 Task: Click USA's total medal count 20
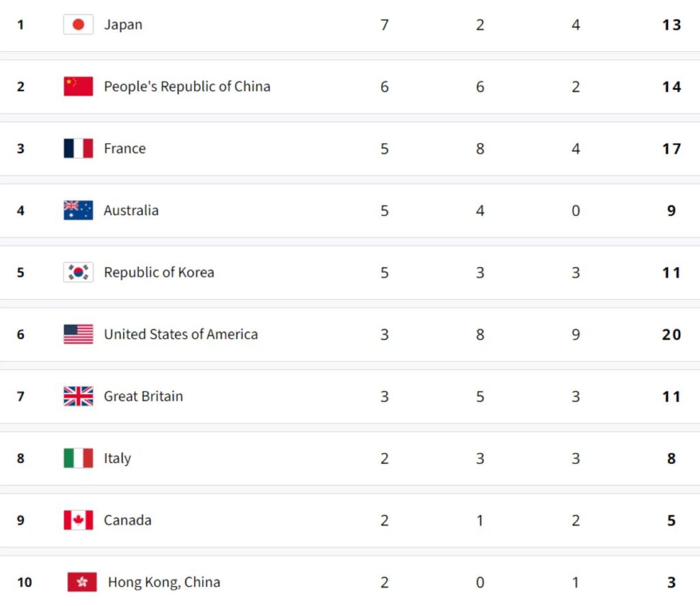671,335
